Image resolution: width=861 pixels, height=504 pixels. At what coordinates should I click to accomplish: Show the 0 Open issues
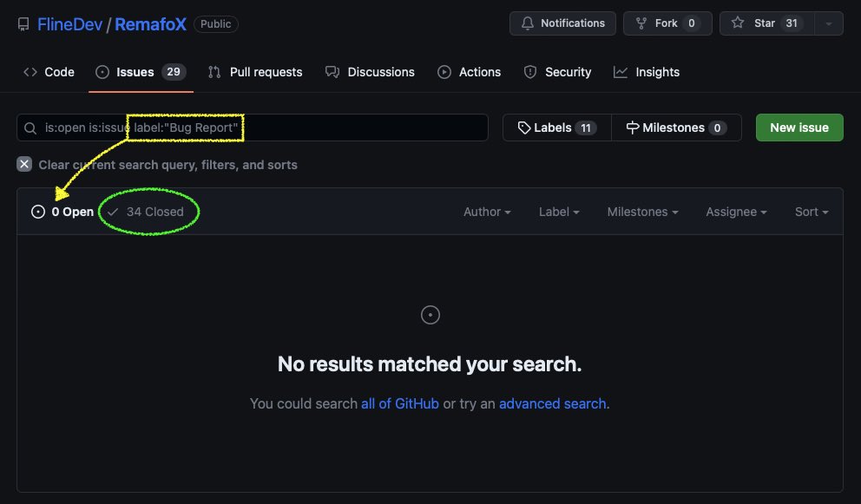pyautogui.click(x=62, y=212)
